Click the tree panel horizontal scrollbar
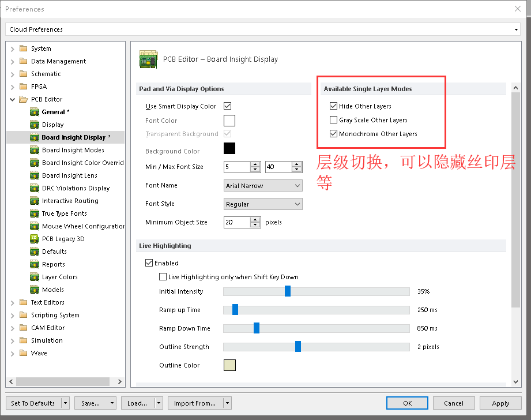This screenshot has height=420, width=531. pyautogui.click(x=63, y=381)
